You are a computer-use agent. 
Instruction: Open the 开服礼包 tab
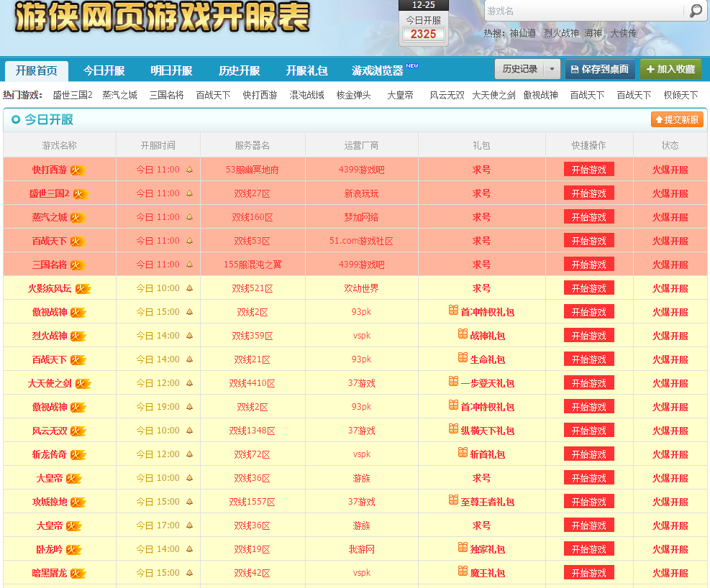[306, 70]
